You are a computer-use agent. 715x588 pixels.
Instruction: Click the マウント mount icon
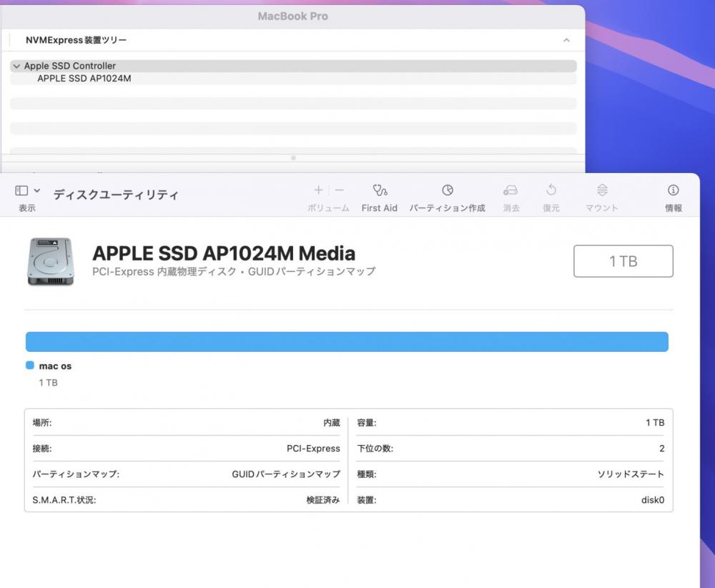(x=602, y=190)
